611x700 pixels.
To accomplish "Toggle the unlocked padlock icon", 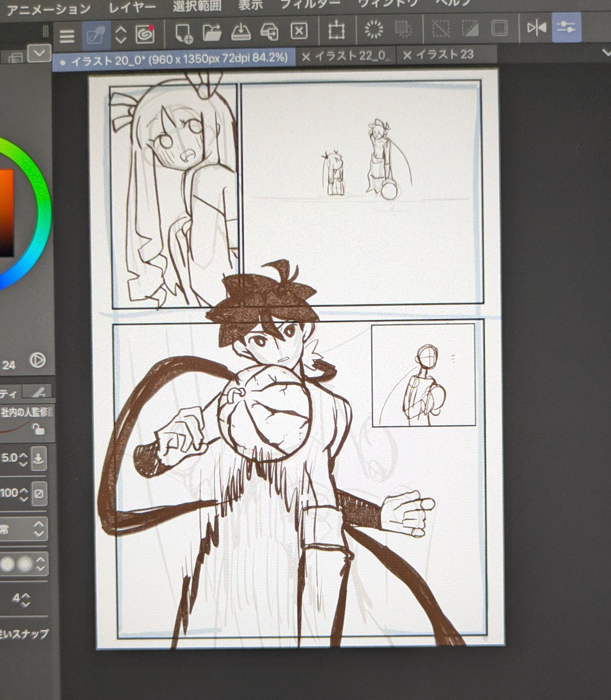I will (x=38, y=429).
